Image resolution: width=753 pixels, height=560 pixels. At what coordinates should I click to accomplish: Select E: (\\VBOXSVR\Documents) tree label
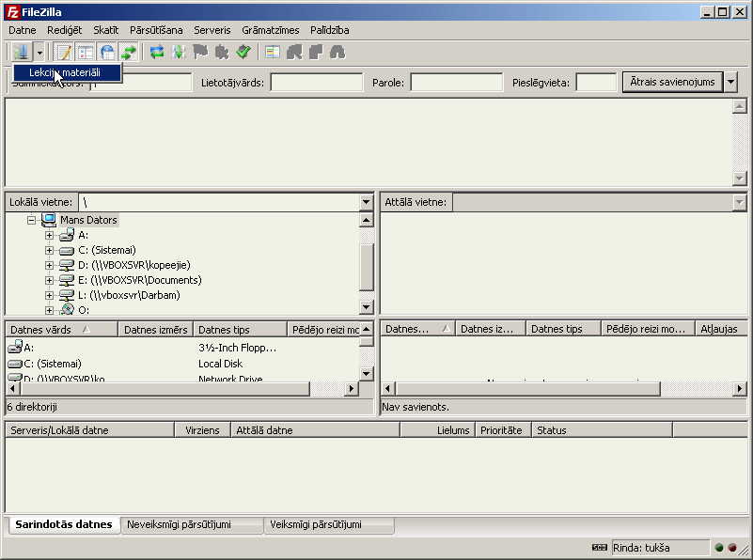(140, 280)
